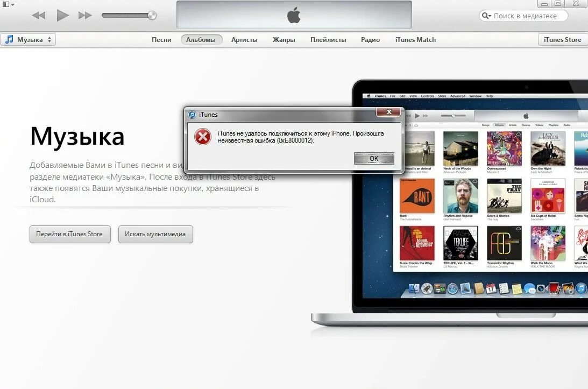Open the Плейлисты tab
The image size is (588, 389).
(328, 39)
